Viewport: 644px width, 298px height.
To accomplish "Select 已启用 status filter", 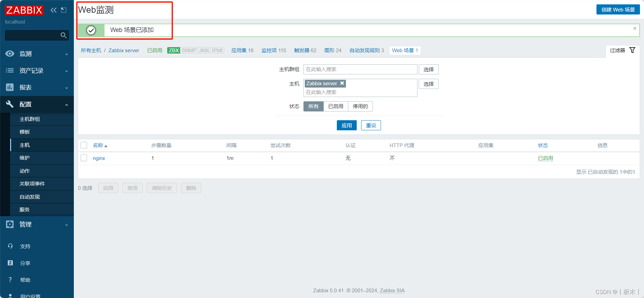I will [336, 106].
